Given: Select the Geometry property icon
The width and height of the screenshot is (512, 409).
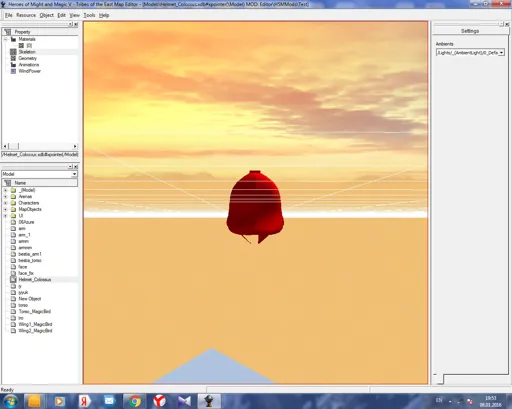Looking at the screenshot, I should [x=13, y=58].
